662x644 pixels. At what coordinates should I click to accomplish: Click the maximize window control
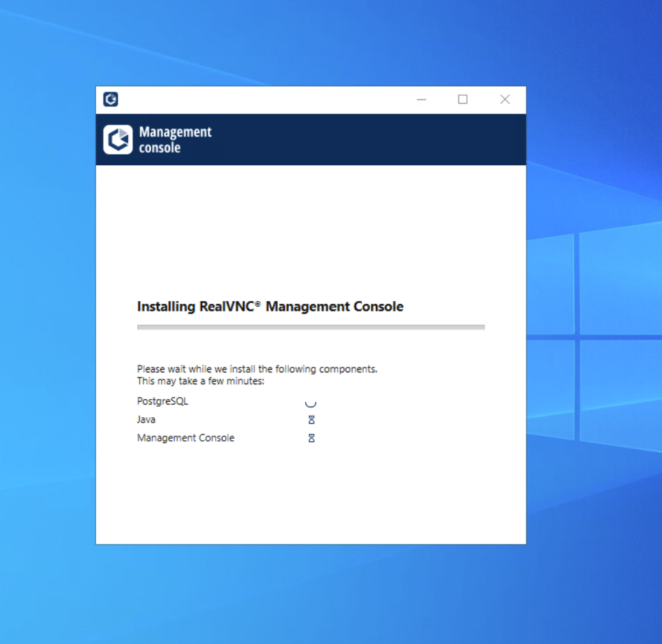(463, 99)
